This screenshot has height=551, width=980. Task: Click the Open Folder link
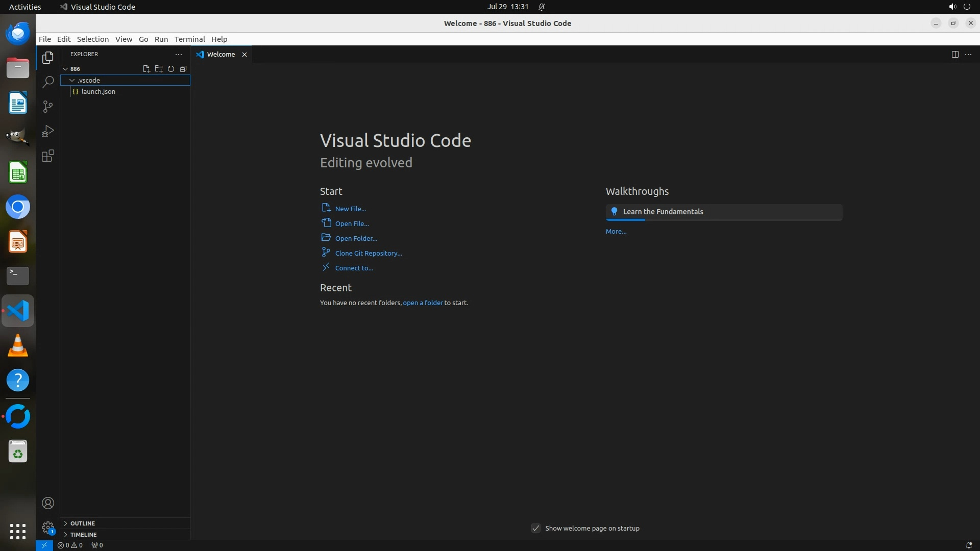tap(356, 239)
